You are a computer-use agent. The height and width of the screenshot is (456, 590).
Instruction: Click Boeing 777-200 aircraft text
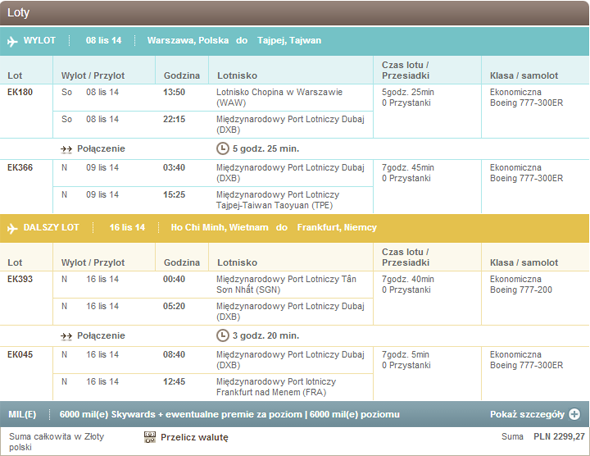pos(521,290)
